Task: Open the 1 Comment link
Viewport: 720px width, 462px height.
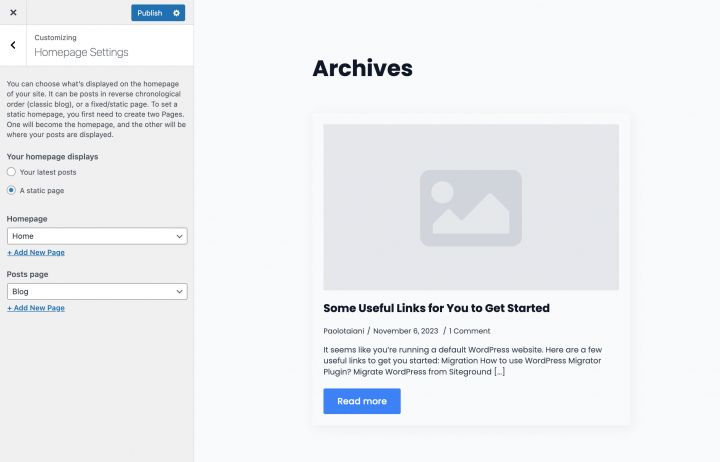Action: point(469,330)
